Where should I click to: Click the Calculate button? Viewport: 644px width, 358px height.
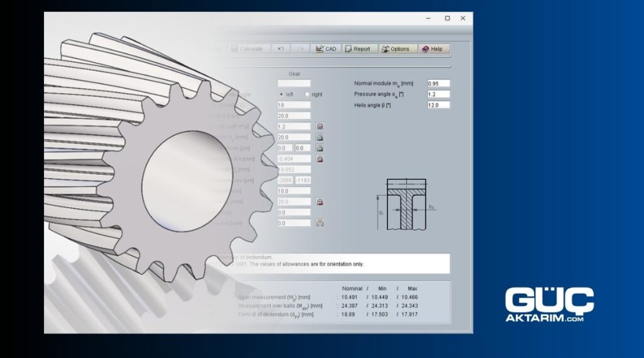click(x=249, y=49)
